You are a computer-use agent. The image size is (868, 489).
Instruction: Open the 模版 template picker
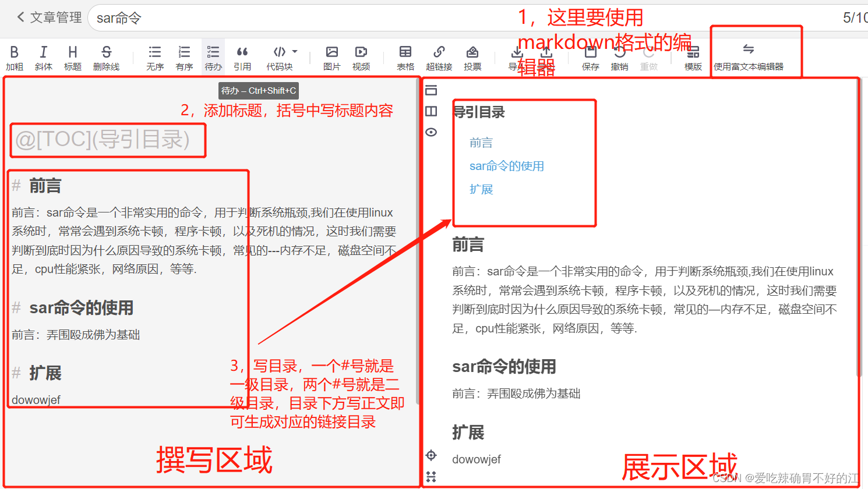coord(693,58)
